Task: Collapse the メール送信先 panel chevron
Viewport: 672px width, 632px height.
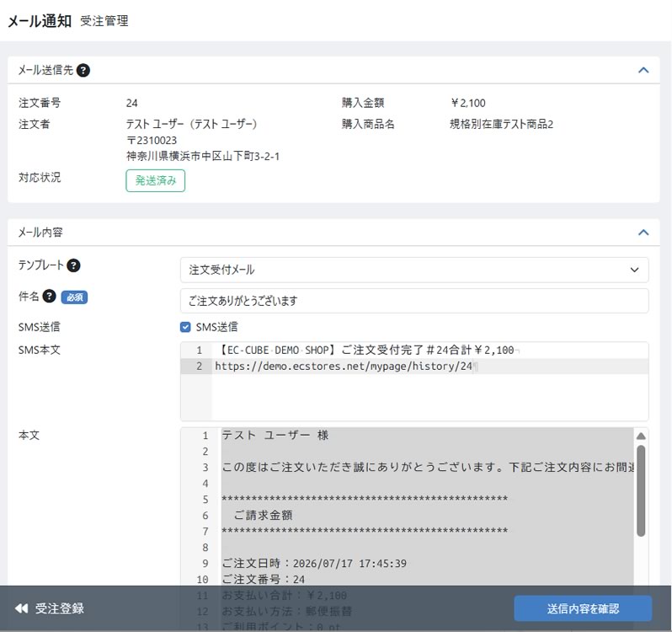Action: tap(643, 70)
